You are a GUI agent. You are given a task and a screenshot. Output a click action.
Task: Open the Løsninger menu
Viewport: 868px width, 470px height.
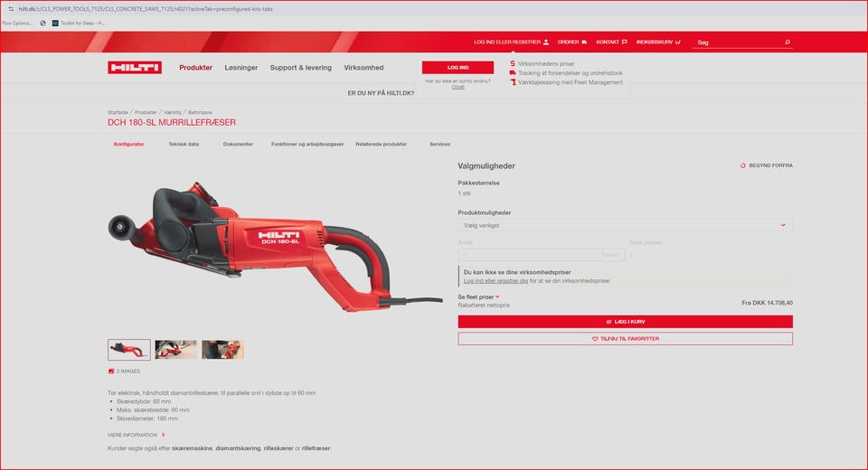coord(241,68)
